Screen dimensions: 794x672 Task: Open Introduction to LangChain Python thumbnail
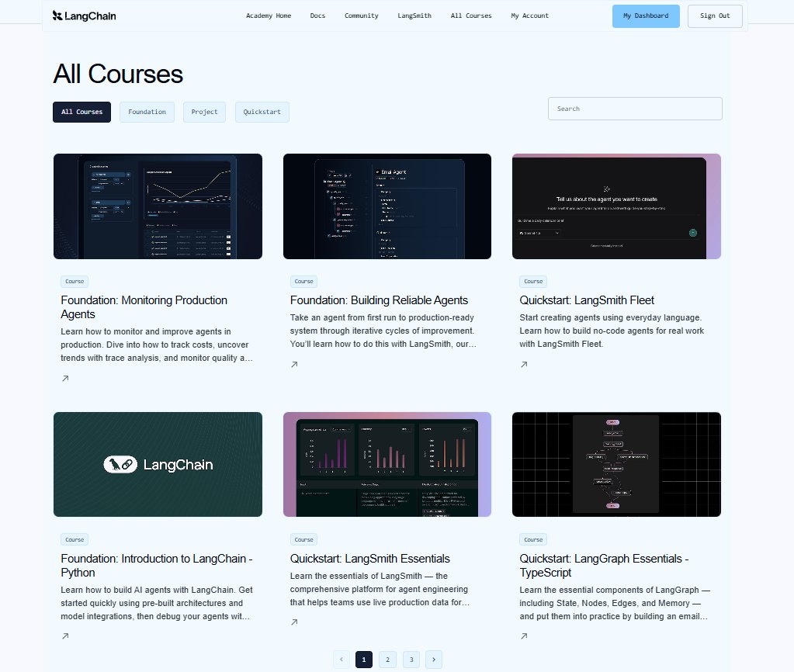158,464
